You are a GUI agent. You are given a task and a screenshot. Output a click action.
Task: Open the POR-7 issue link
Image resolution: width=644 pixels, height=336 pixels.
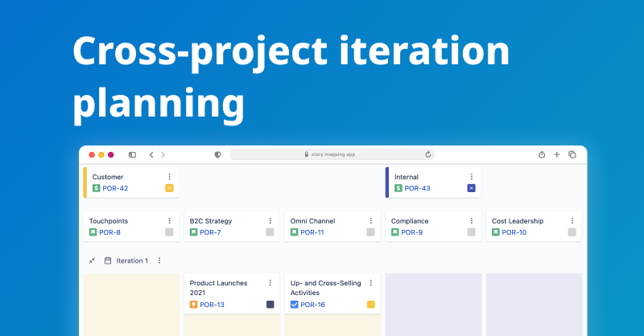[210, 232]
